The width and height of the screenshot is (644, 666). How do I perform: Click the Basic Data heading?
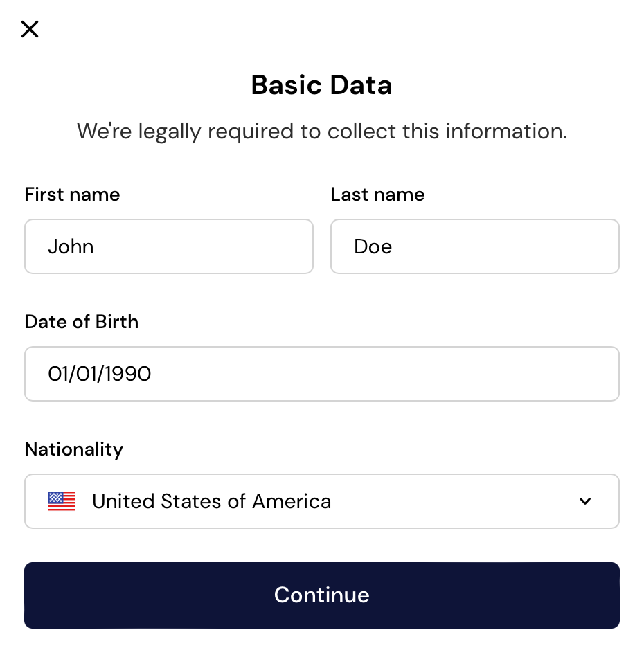321,85
